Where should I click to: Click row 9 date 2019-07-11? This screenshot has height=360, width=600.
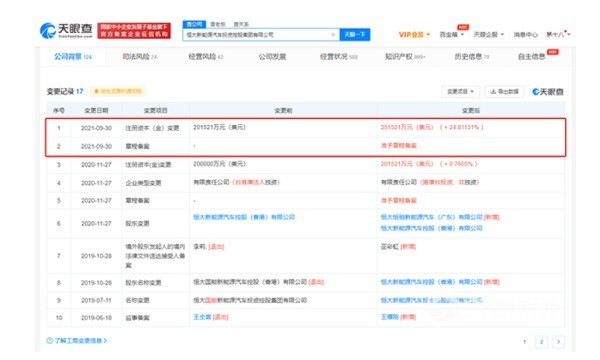coord(96,301)
